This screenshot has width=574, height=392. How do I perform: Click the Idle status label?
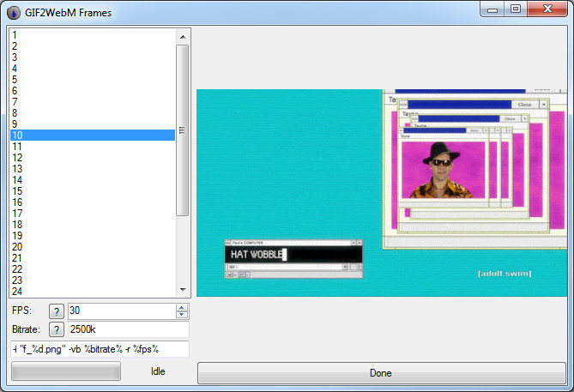click(x=158, y=371)
